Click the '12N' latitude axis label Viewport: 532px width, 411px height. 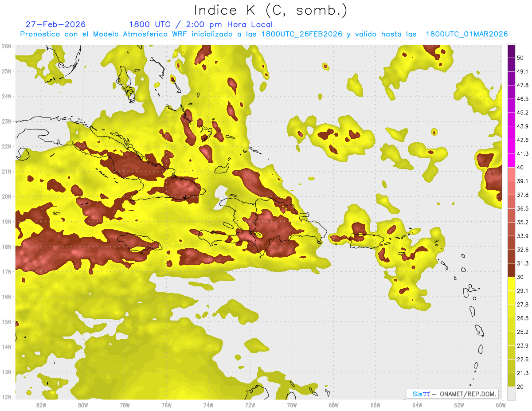pyautogui.click(x=7, y=397)
